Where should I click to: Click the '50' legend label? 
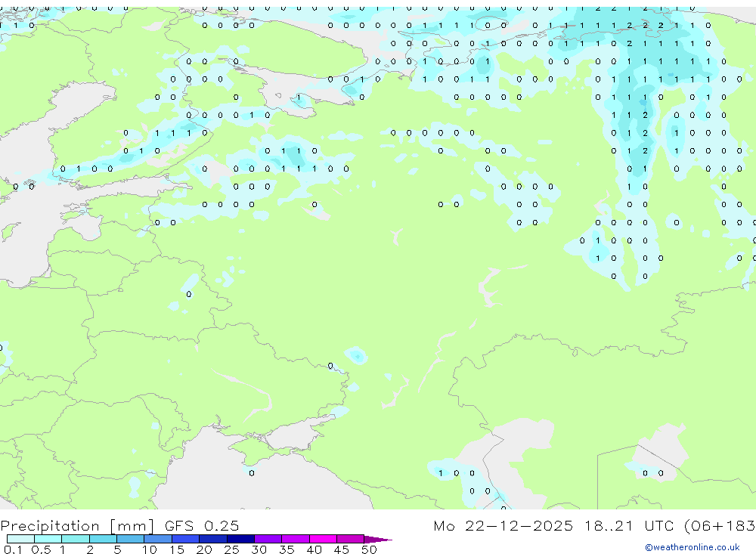369,549
